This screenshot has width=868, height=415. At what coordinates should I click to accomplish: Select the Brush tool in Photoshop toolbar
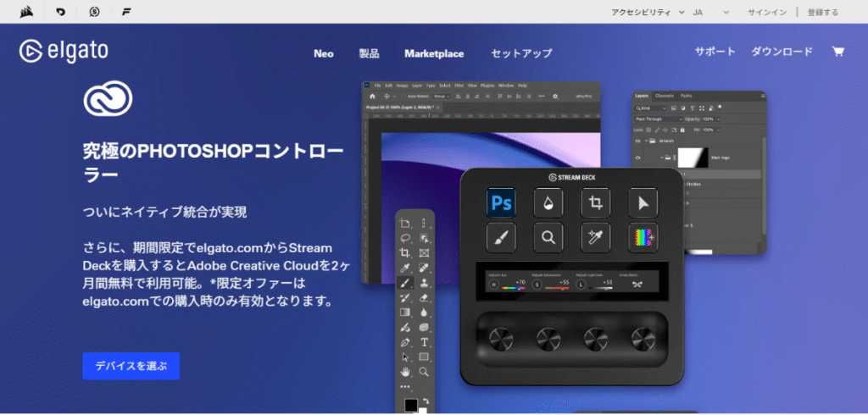pyautogui.click(x=405, y=283)
